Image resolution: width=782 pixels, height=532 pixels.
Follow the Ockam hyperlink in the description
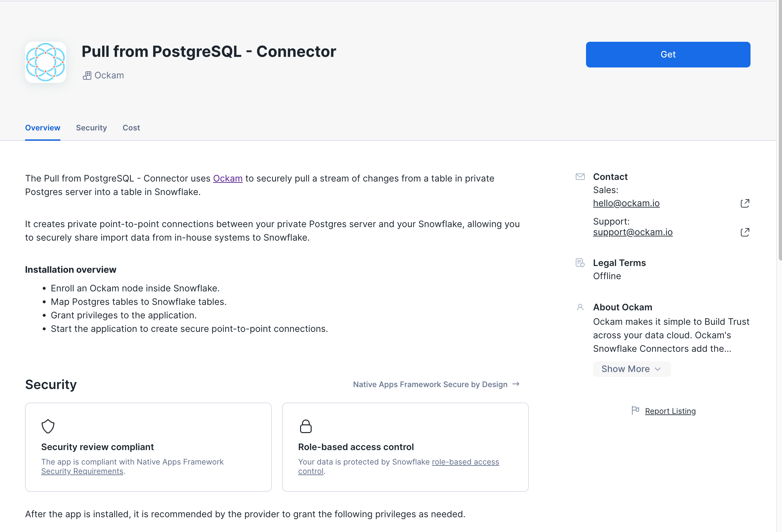(x=227, y=178)
